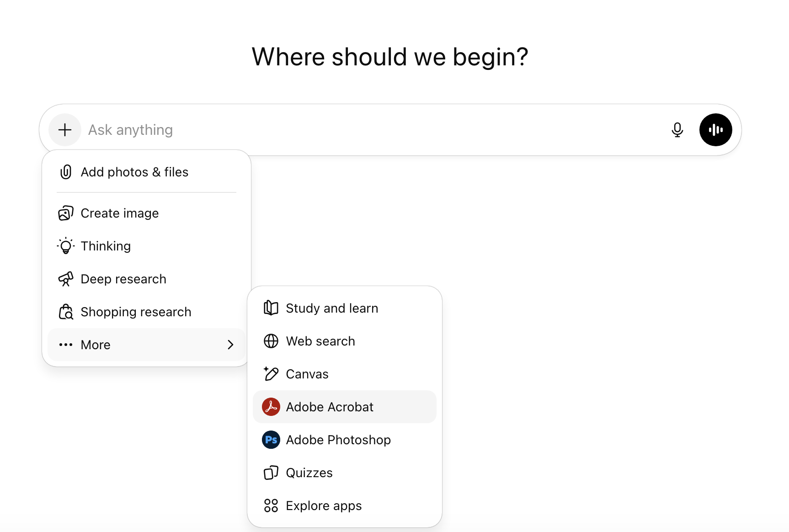The height and width of the screenshot is (532, 789).
Task: Click the Adobe Acrobat logo icon
Action: 271,407
